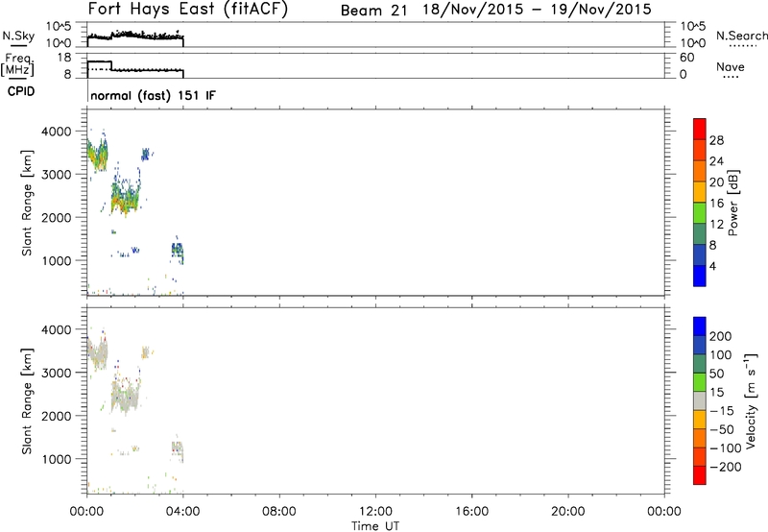Screen dimensions: 768x532
Task: Click the 'N.Sky' legend label
Action: (x=18, y=36)
